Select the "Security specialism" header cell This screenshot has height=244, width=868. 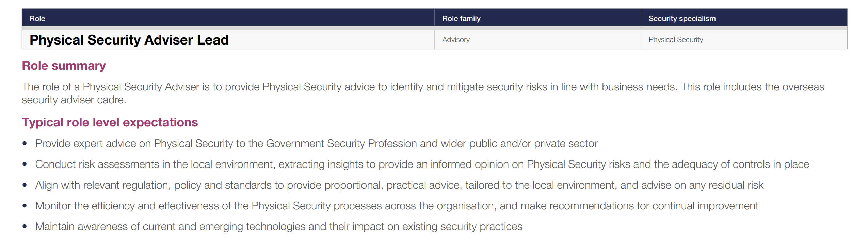(682, 19)
